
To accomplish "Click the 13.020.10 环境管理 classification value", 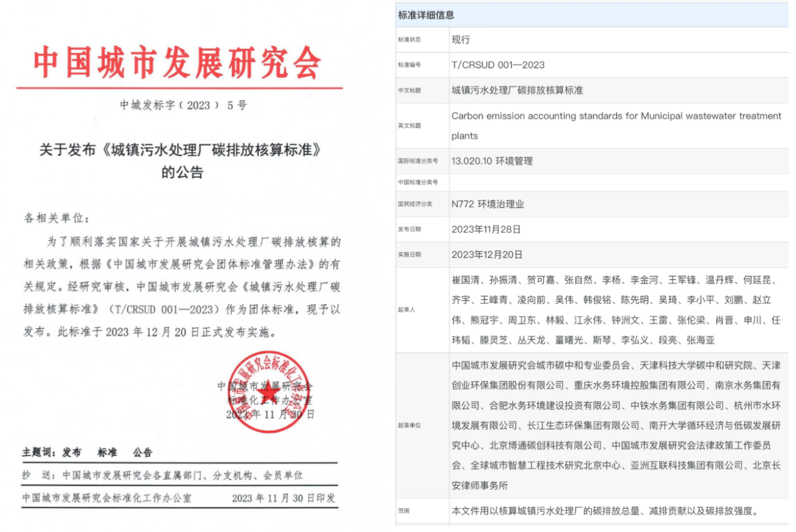I will click(492, 161).
